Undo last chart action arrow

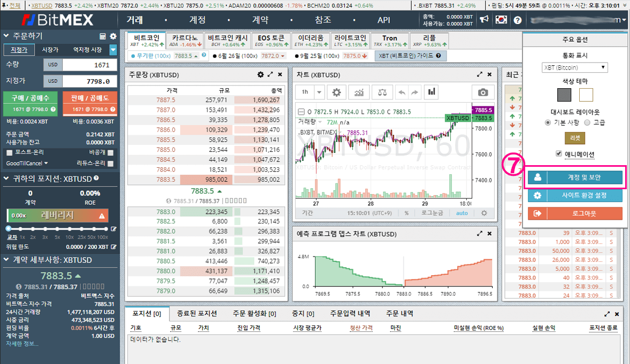point(402,92)
